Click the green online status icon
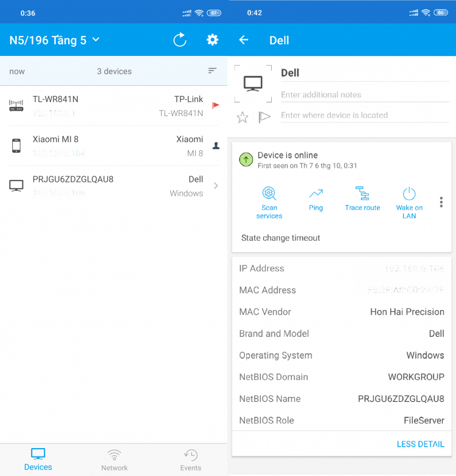 246,159
